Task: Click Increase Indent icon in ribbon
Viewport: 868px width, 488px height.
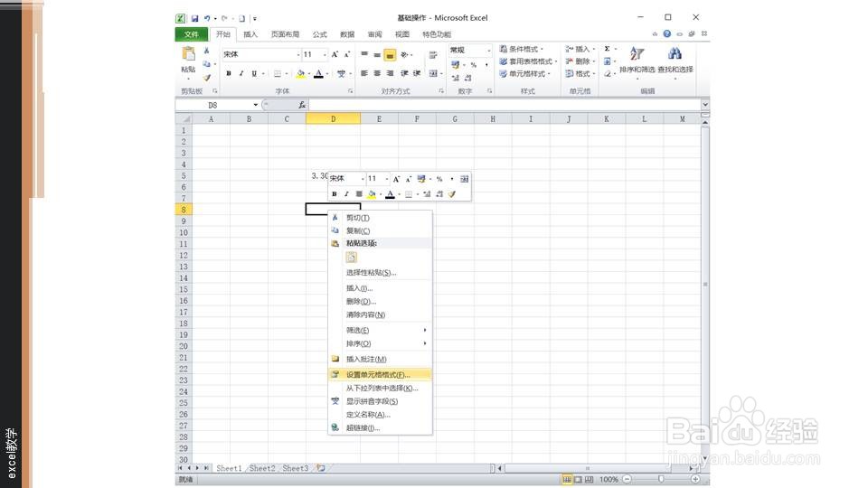Action: pyautogui.click(x=417, y=73)
